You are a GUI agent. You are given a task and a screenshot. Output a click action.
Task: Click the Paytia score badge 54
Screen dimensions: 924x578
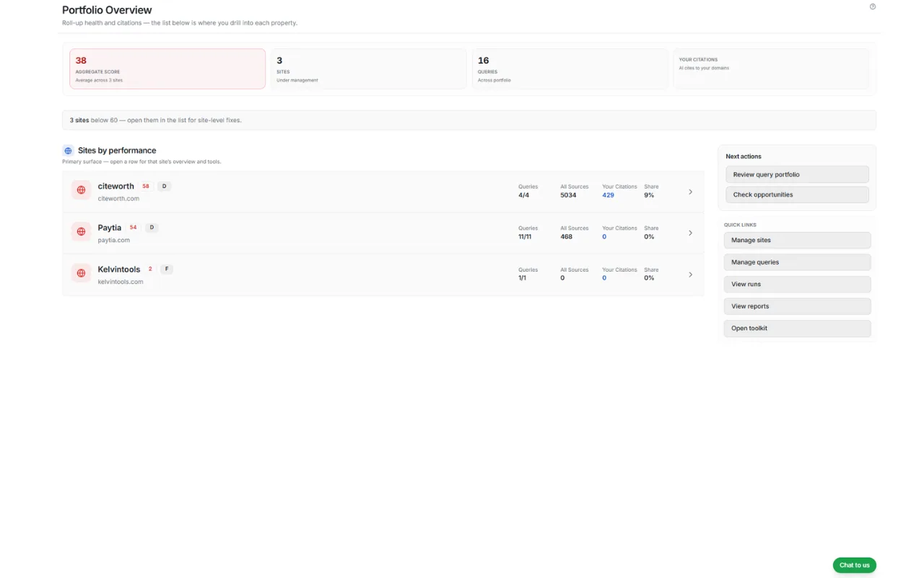[133, 228]
